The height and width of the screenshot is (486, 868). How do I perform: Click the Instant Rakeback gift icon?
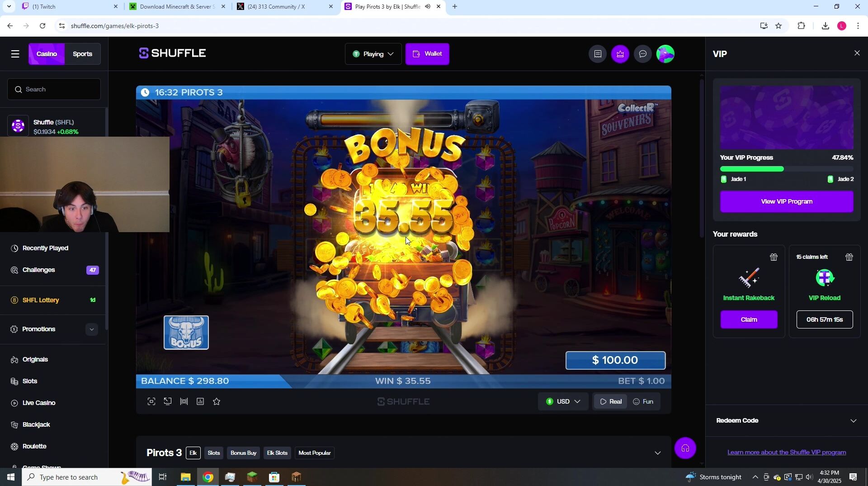[774, 257]
